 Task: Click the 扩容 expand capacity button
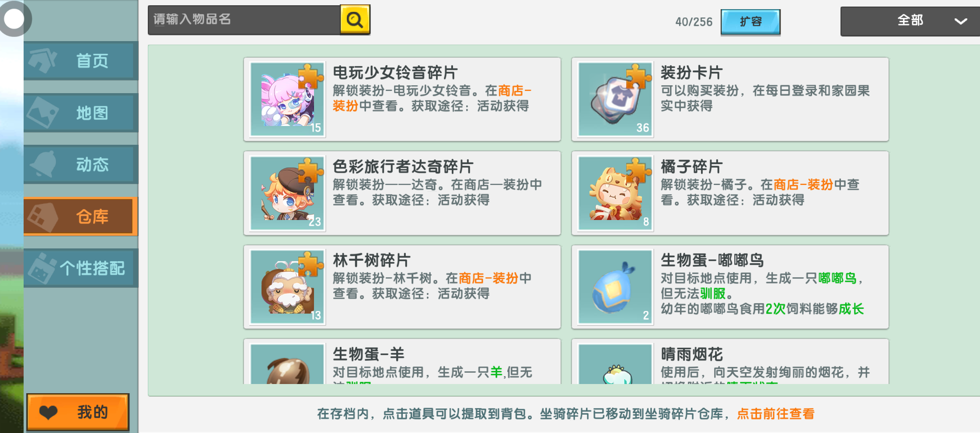tap(750, 21)
